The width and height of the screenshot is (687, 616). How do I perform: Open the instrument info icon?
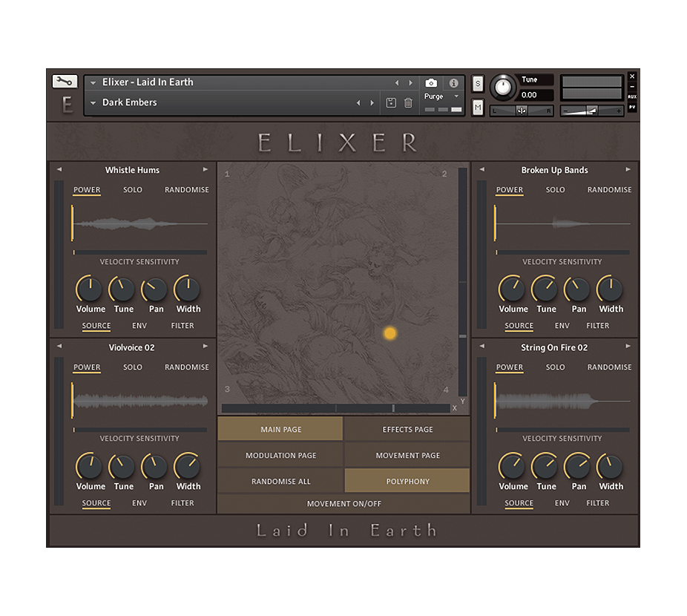[x=453, y=83]
